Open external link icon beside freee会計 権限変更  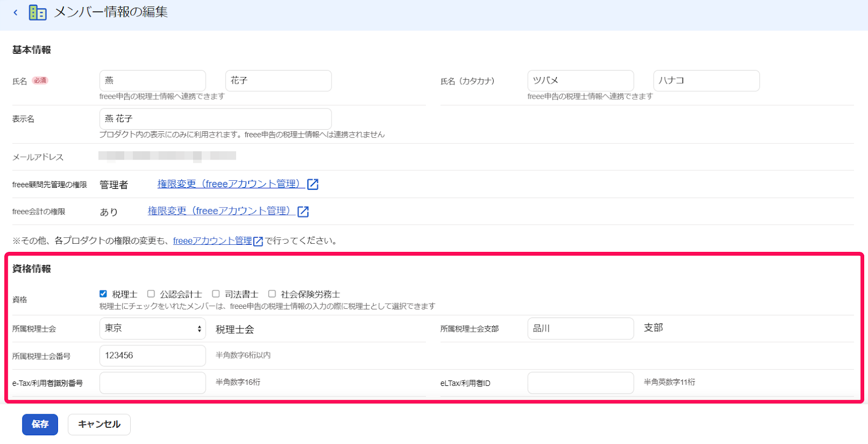(303, 212)
